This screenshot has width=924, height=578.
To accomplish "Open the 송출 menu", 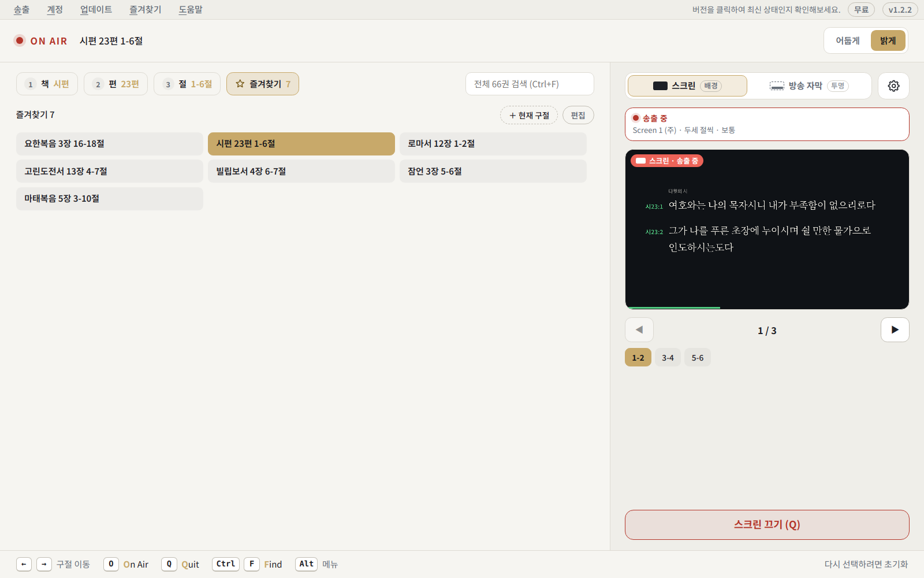I will point(22,9).
